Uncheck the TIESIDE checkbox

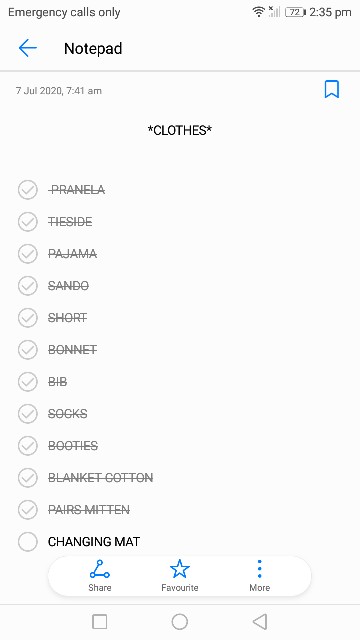pos(28,222)
